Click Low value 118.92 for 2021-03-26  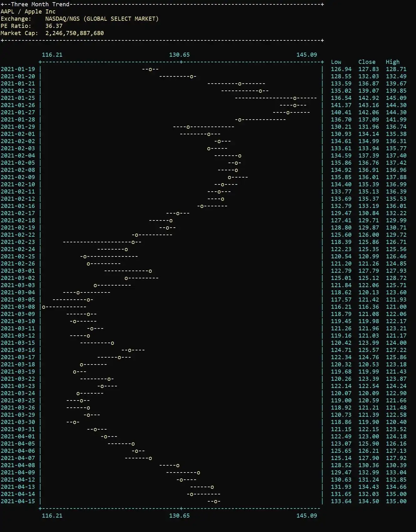(341, 408)
